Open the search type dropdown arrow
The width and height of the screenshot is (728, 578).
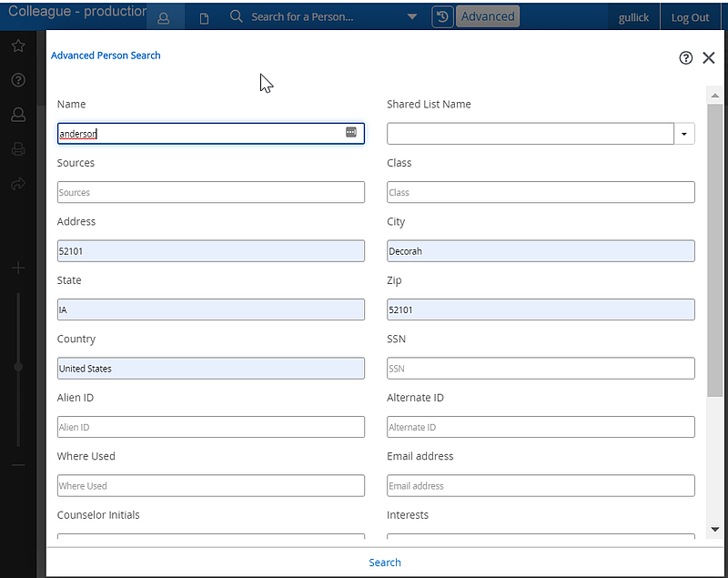(412, 17)
